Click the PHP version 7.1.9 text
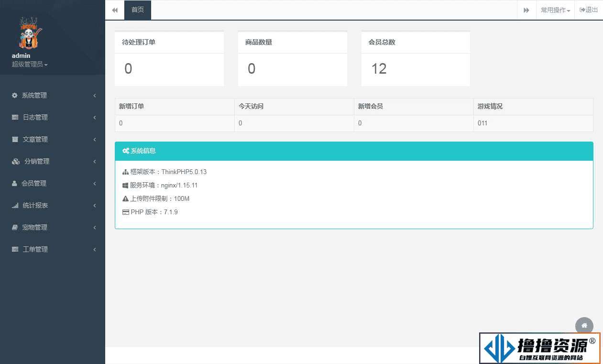The image size is (603, 364). [x=171, y=212]
